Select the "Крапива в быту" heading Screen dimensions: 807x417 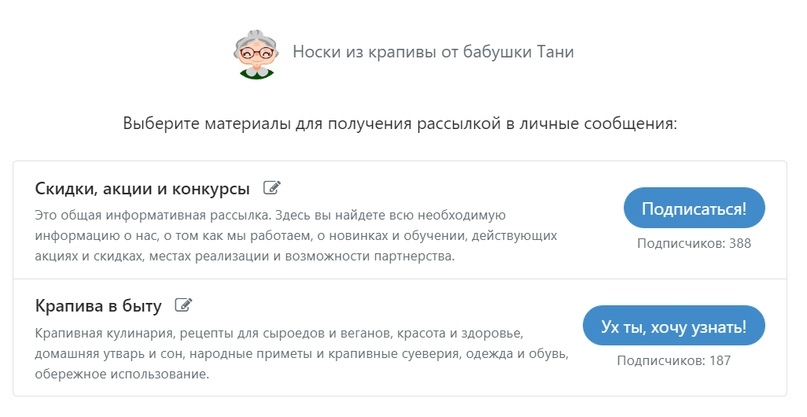[x=98, y=305]
